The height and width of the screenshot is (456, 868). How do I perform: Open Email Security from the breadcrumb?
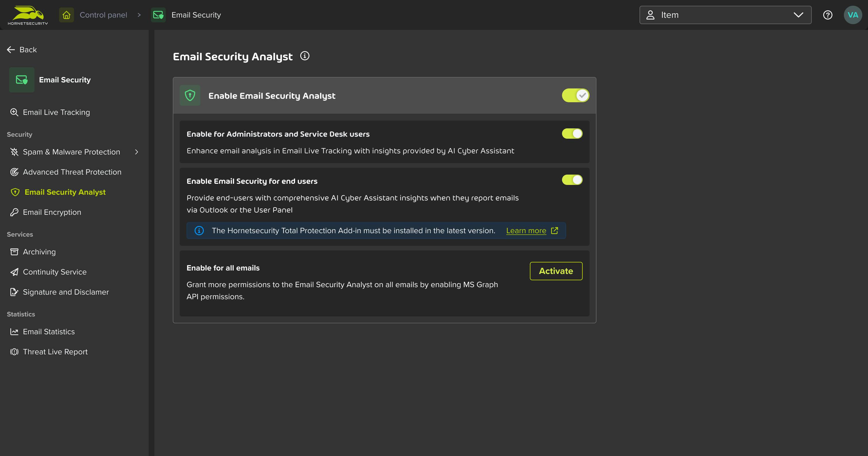click(x=195, y=14)
